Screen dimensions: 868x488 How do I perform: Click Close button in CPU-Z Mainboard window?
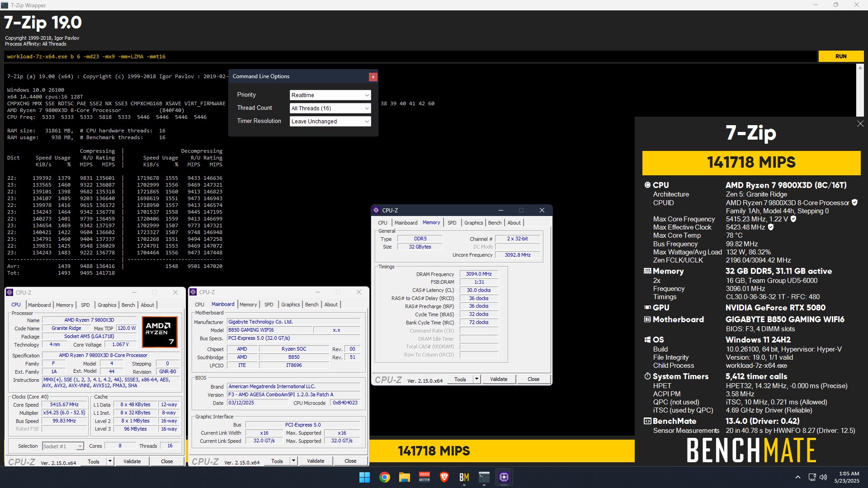point(350,461)
